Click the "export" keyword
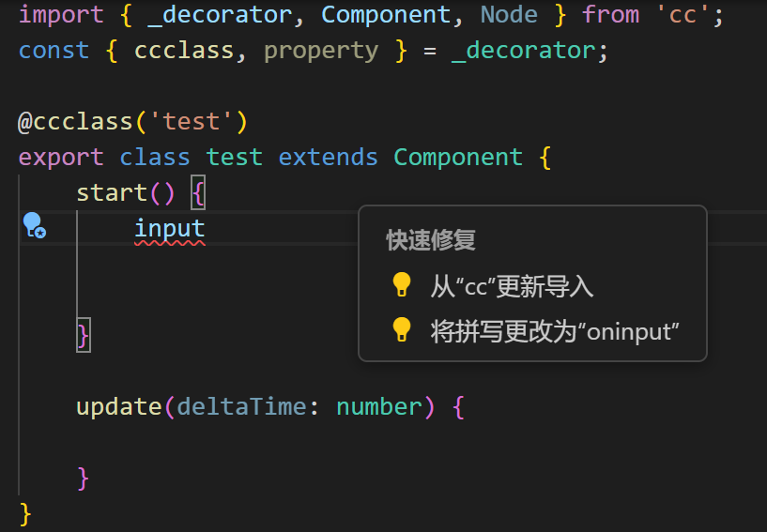The image size is (767, 532). (x=61, y=157)
